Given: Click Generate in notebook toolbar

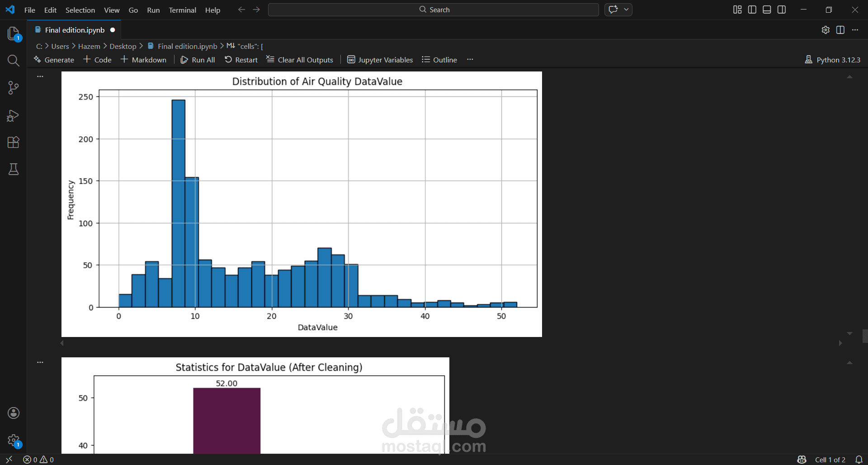Looking at the screenshot, I should point(54,60).
